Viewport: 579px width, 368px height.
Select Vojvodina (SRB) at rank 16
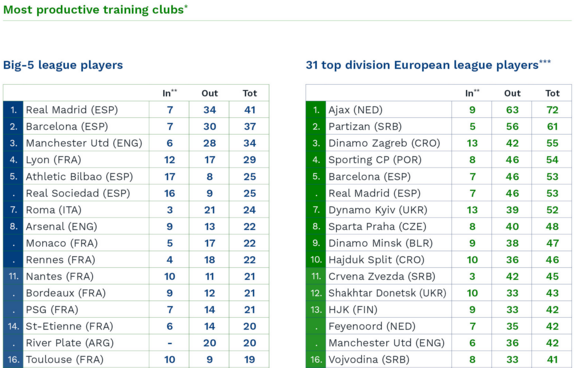coord(369,360)
